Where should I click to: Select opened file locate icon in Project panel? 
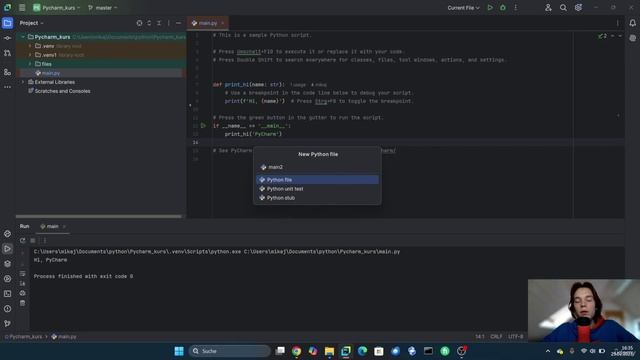click(139, 23)
